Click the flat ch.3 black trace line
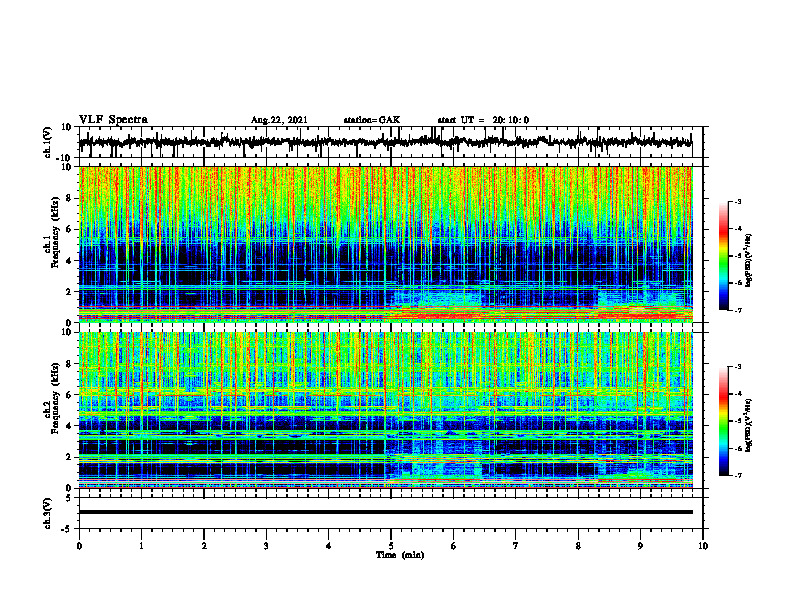 [x=385, y=512]
